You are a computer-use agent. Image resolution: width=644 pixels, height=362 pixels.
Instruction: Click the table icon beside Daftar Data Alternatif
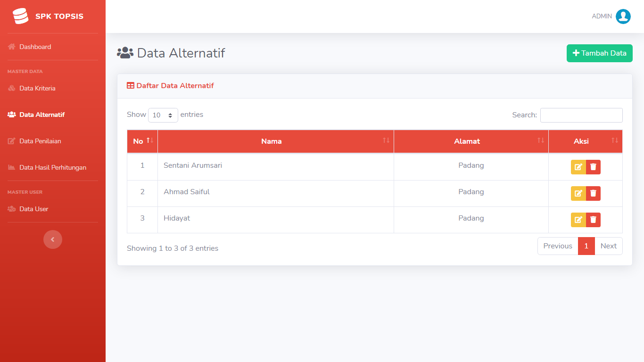pos(131,86)
